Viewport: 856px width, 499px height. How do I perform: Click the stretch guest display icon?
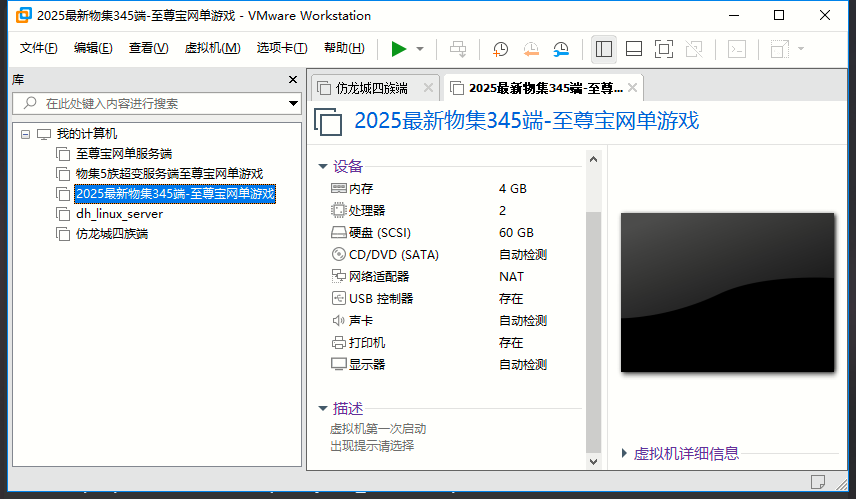click(x=780, y=49)
